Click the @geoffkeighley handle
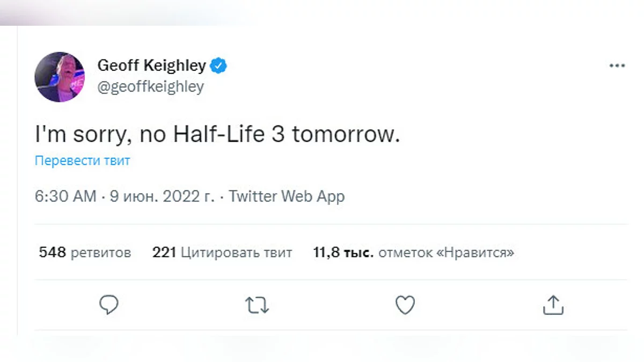Image resolution: width=644 pixels, height=362 pixels. [x=151, y=86]
